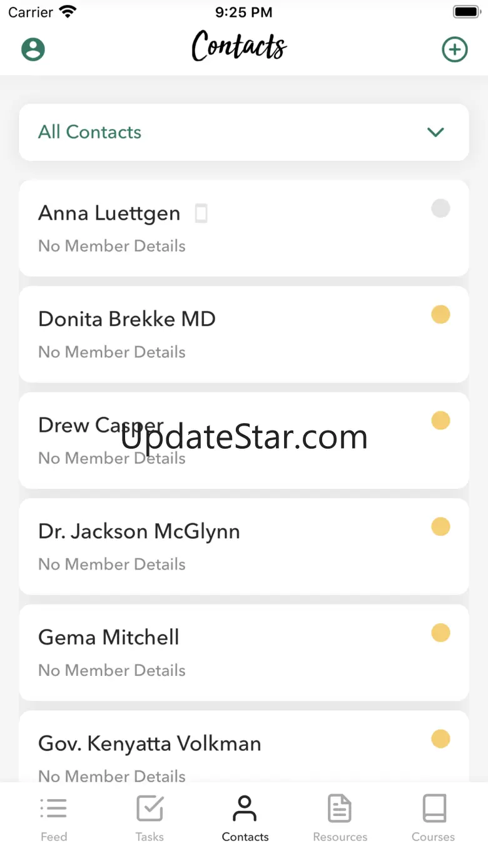Open the Feed list icon
Viewport: 488px width, 868px height.
click(x=54, y=808)
